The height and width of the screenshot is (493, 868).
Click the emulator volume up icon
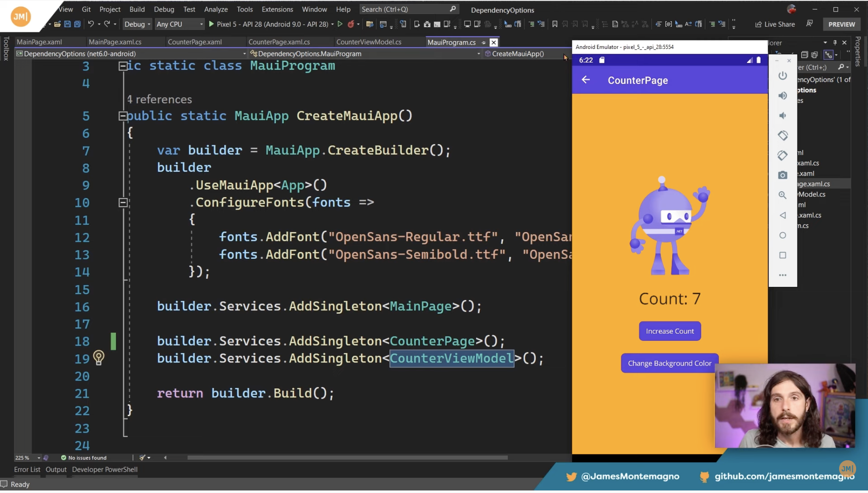click(x=783, y=96)
